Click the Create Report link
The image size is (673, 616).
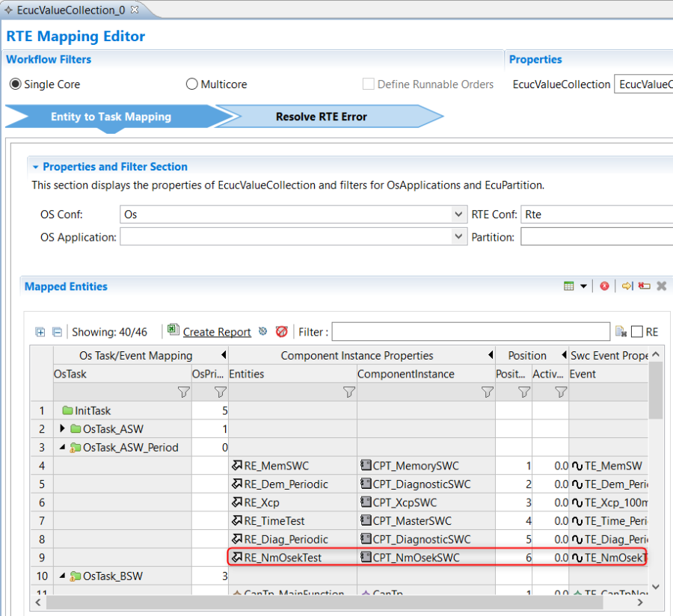click(217, 332)
